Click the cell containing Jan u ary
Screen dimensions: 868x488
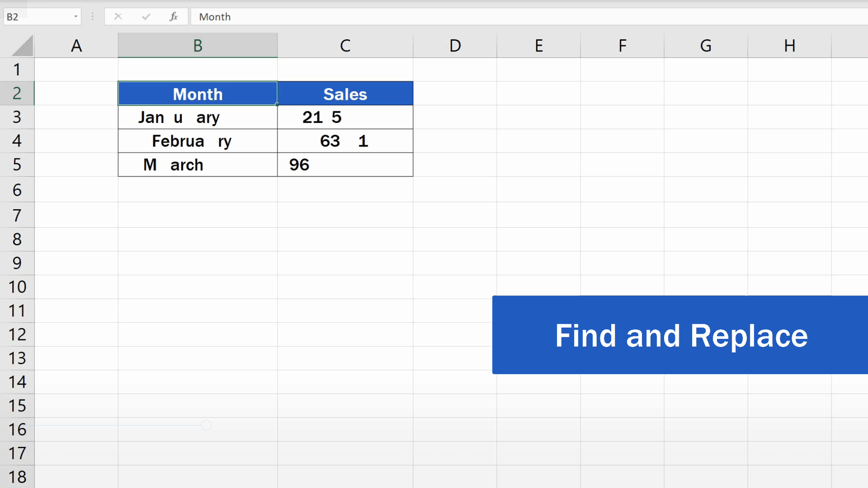(197, 117)
